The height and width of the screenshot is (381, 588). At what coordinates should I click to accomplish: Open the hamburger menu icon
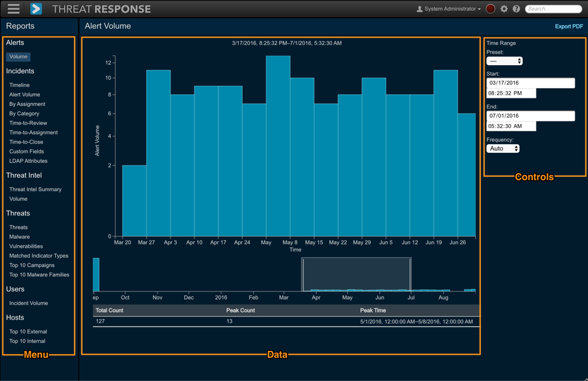(x=13, y=9)
